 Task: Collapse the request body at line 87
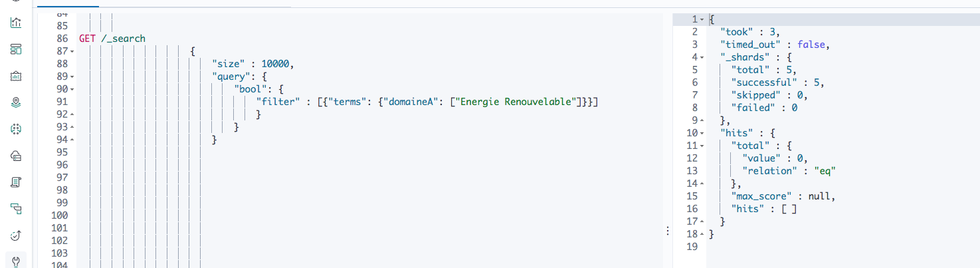tap(71, 51)
